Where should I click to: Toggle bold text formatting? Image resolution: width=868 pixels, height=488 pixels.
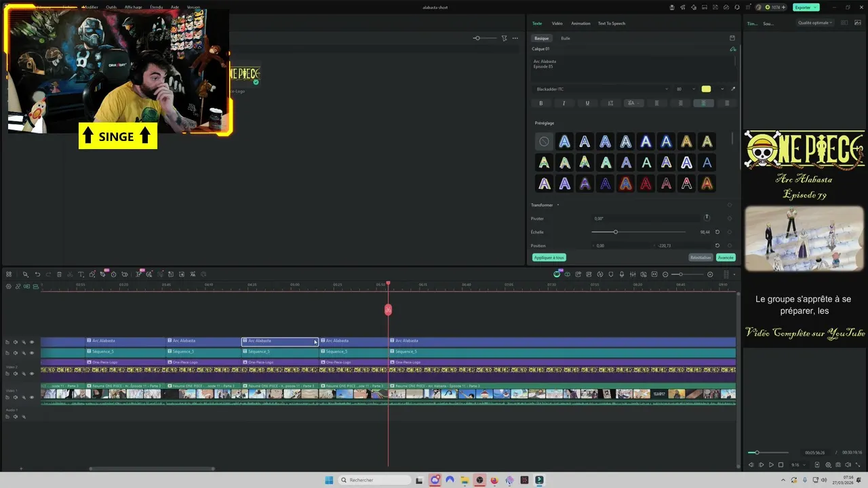[x=540, y=103]
